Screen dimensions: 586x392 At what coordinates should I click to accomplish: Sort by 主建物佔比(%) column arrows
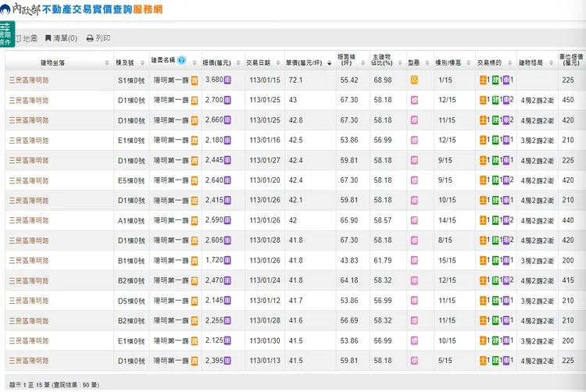(x=399, y=62)
